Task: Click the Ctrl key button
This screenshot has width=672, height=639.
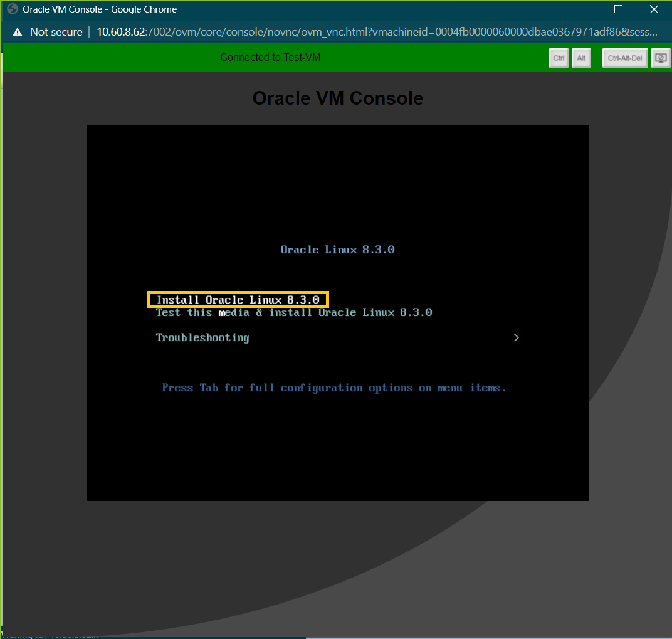Action: (x=559, y=58)
